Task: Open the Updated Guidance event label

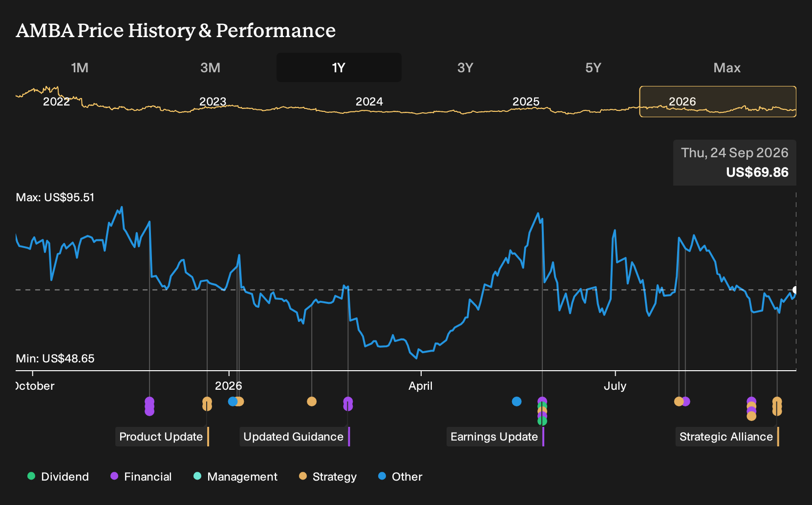Action: click(295, 437)
